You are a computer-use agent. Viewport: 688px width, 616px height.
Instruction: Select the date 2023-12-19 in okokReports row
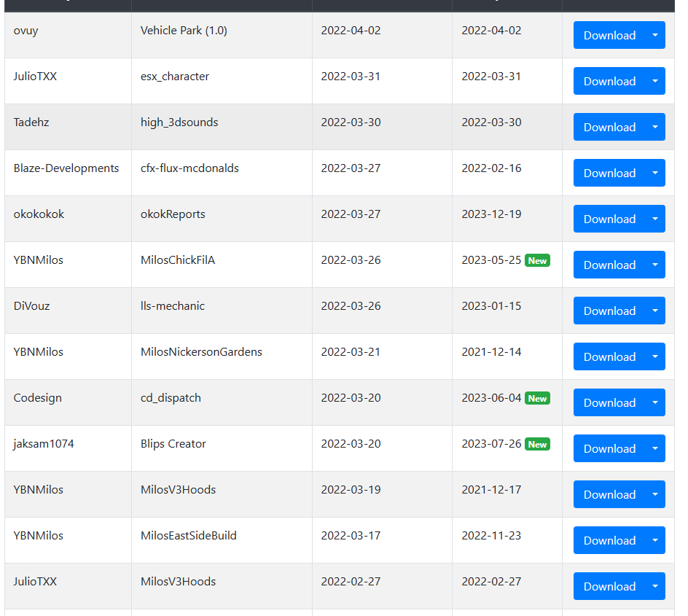[x=491, y=214]
